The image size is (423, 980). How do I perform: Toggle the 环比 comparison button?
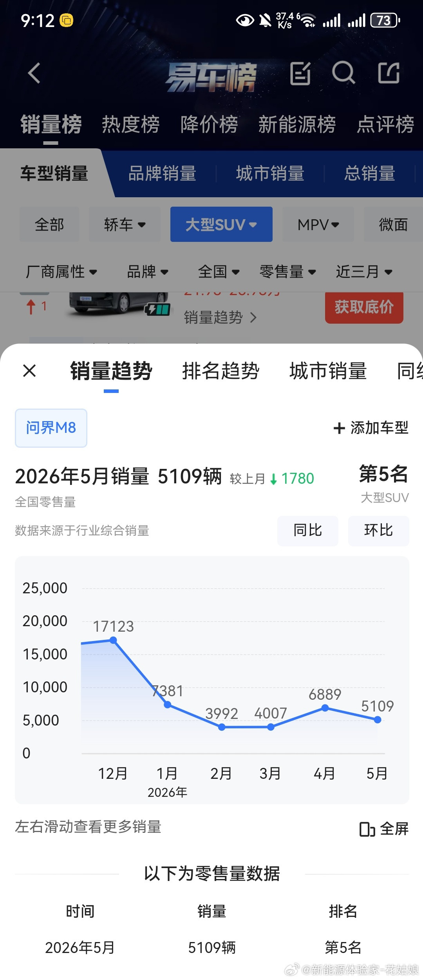(379, 531)
